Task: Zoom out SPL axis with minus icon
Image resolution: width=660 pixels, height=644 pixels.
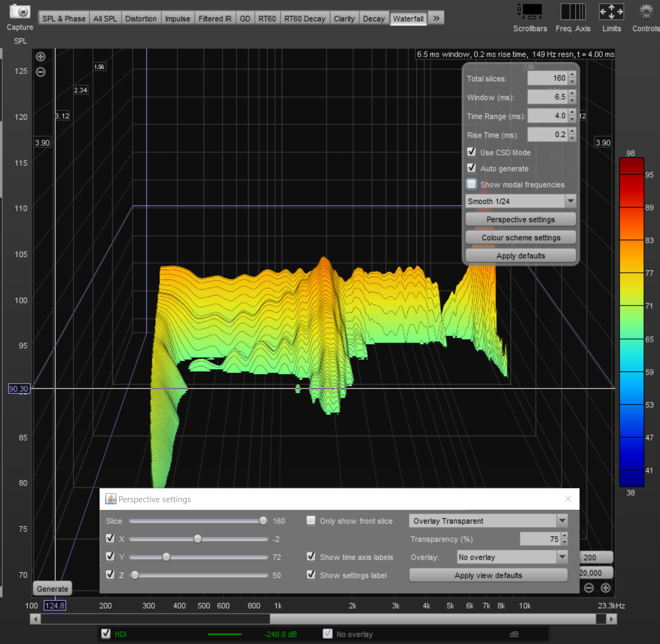Action: (x=41, y=72)
